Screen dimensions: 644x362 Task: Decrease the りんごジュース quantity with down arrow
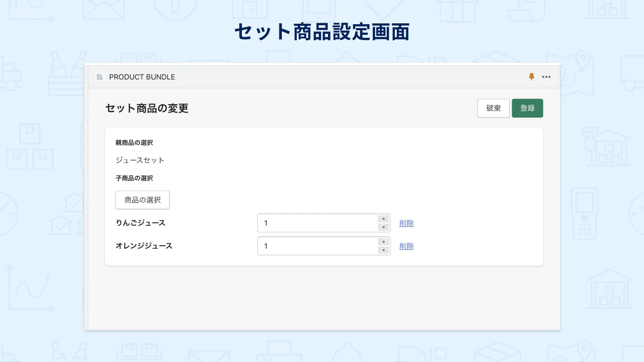click(x=384, y=228)
